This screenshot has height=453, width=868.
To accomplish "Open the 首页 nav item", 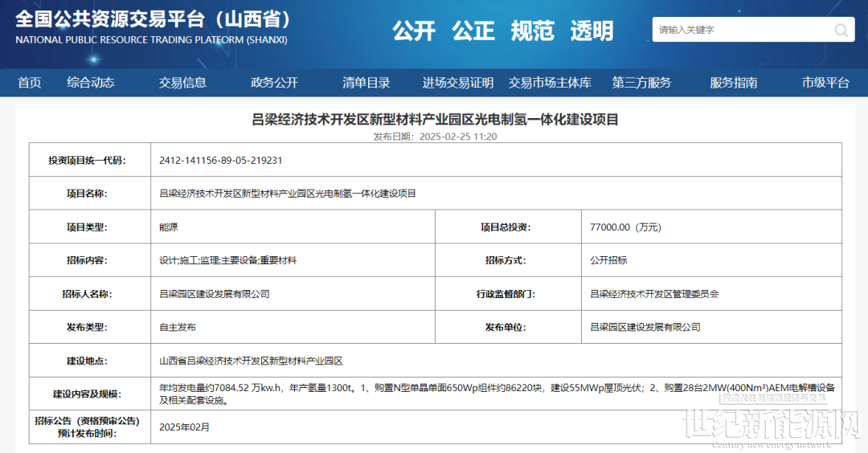I will (x=30, y=83).
